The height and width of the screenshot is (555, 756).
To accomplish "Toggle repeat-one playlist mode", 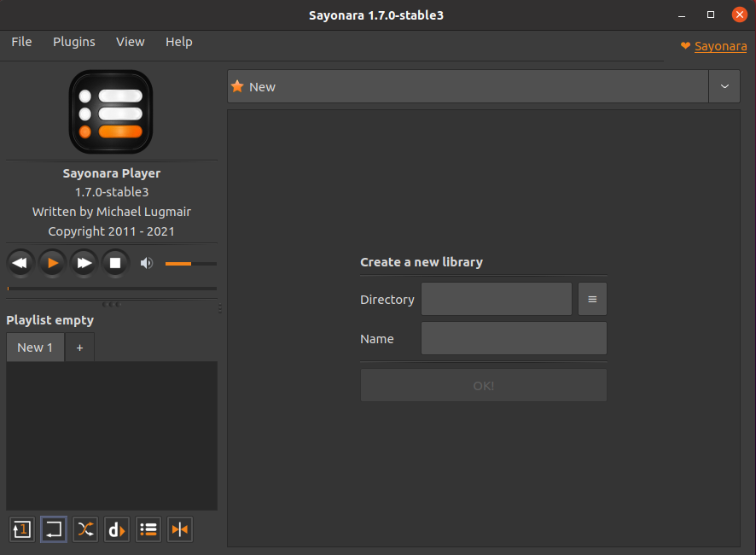I will 21,529.
